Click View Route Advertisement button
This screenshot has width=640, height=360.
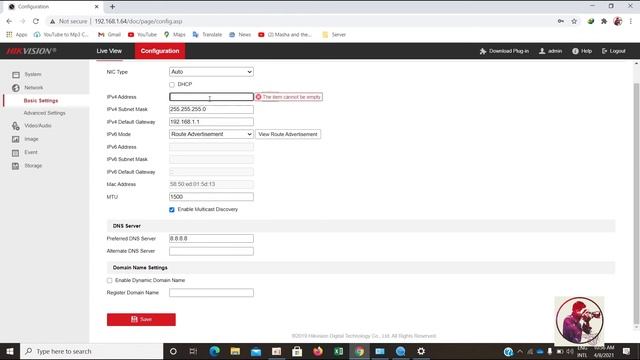tap(288, 134)
